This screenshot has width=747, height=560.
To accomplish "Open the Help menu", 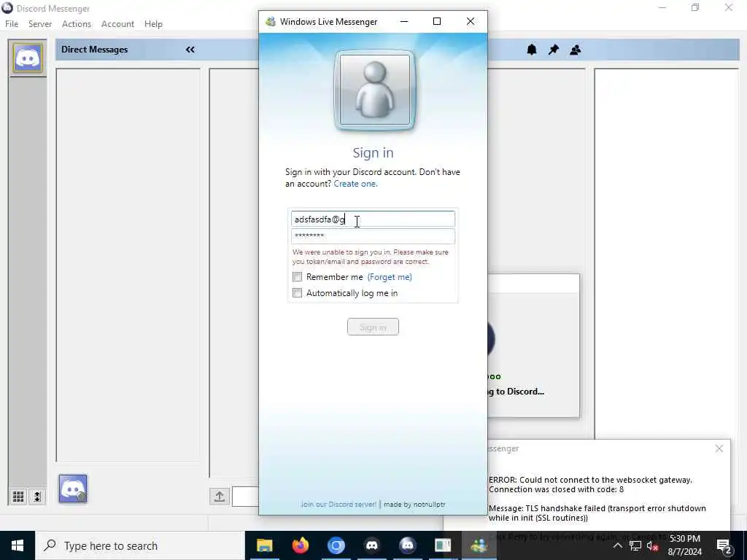I will click(153, 24).
